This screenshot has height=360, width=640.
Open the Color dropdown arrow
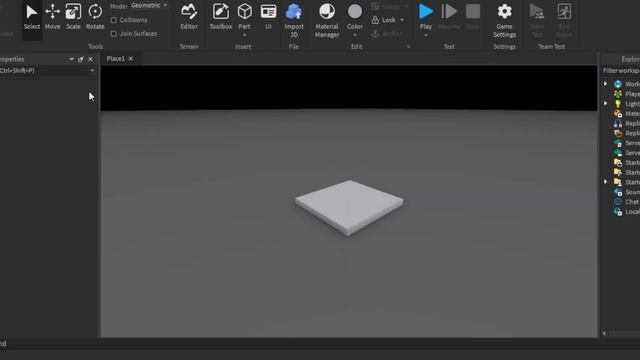pyautogui.click(x=355, y=36)
